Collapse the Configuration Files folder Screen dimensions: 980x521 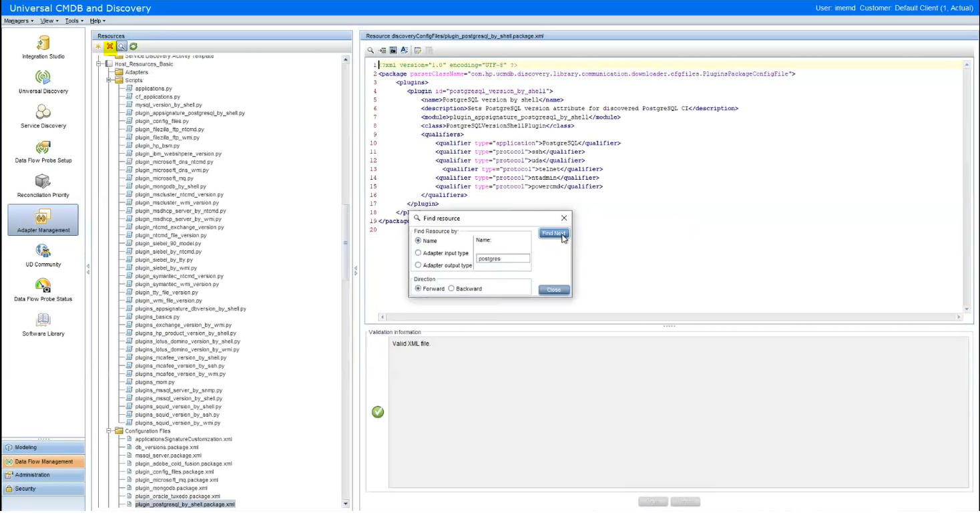[109, 431]
